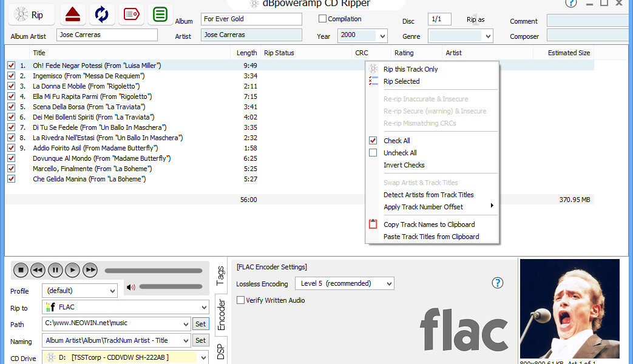Adjust the volume slider

click(x=171, y=286)
